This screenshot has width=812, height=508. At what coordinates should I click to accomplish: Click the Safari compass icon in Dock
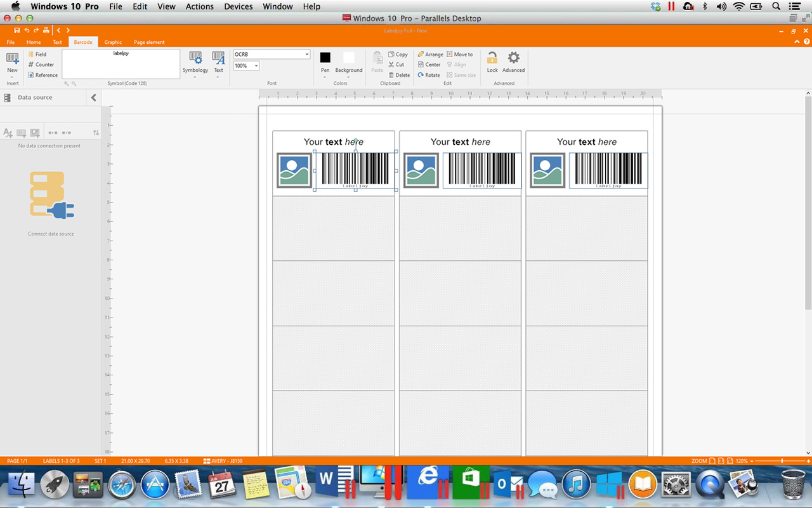tap(122, 484)
